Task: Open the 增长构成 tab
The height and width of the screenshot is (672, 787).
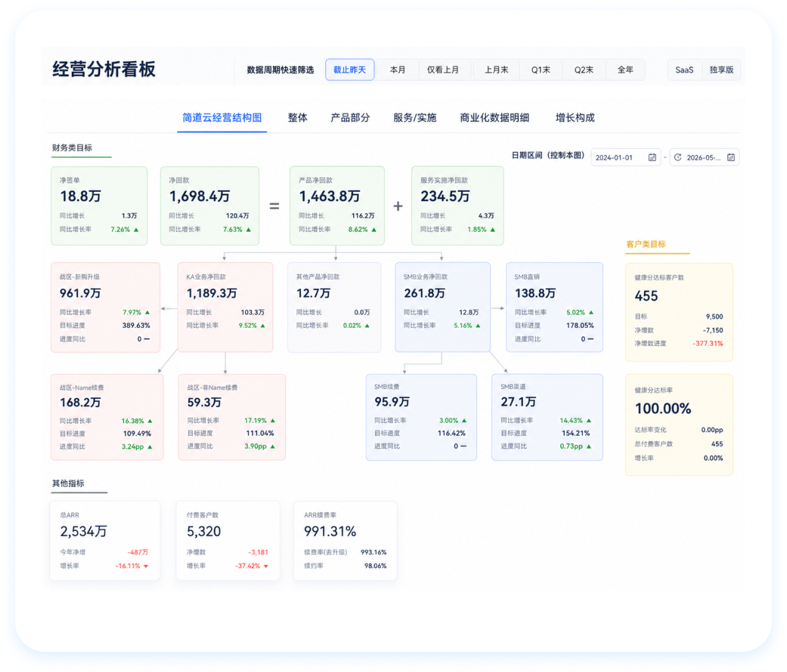Action: [x=575, y=118]
